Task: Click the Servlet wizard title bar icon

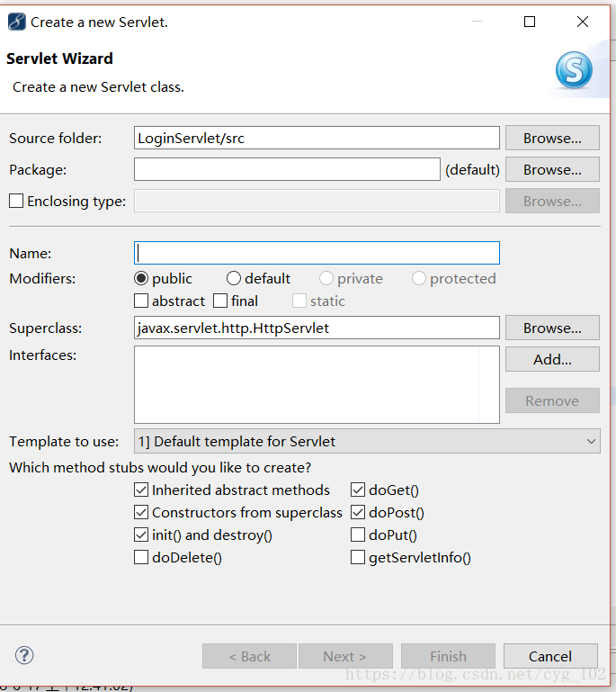Action: pyautogui.click(x=17, y=22)
